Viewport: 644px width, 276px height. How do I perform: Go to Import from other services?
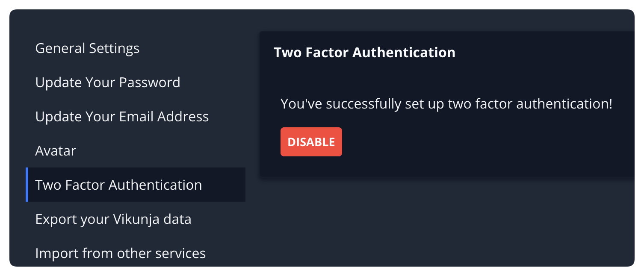121,253
